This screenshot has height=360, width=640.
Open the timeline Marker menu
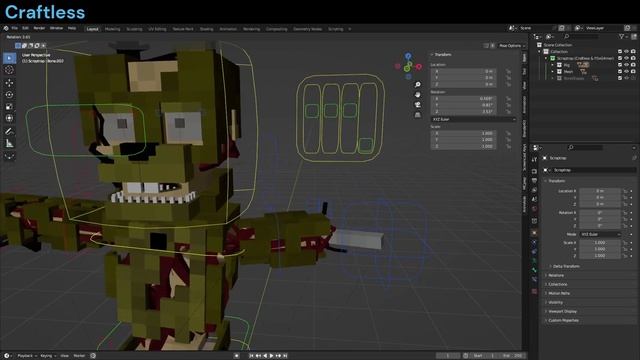click(x=79, y=356)
